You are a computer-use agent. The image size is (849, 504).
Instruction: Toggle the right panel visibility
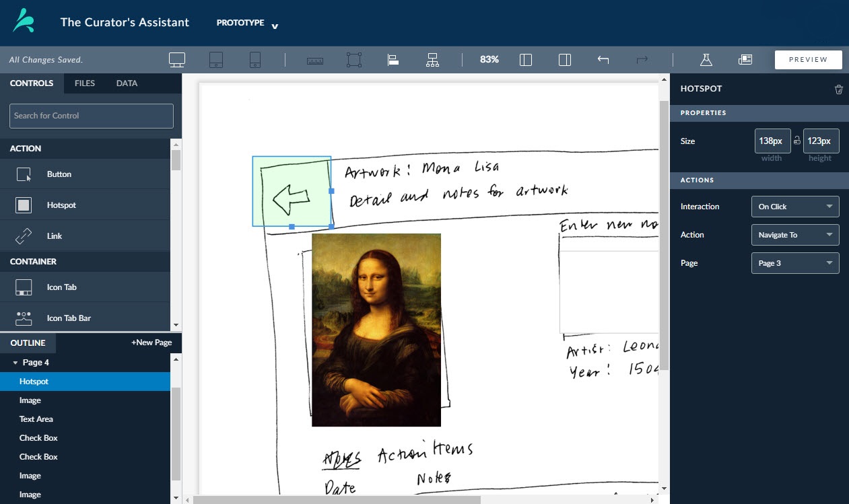pyautogui.click(x=565, y=60)
